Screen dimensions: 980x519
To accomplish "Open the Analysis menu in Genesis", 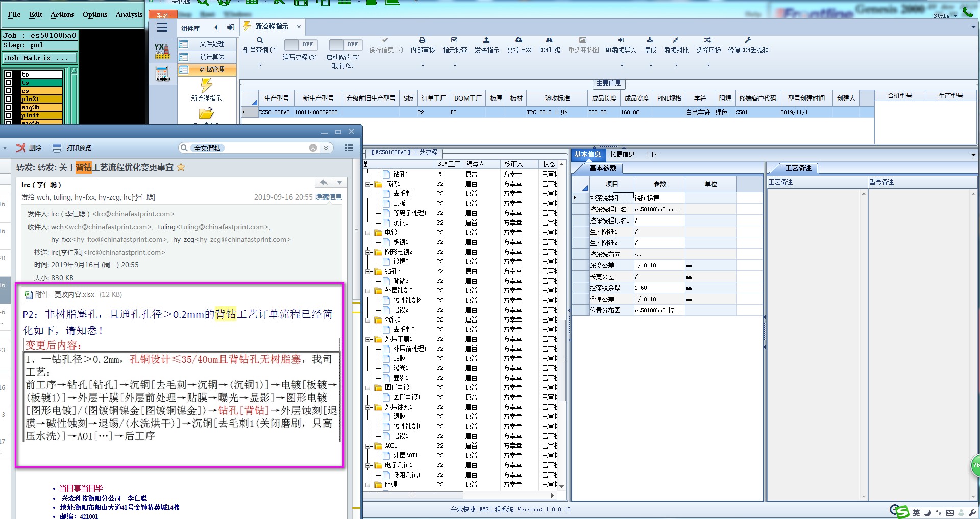I will coord(129,14).
